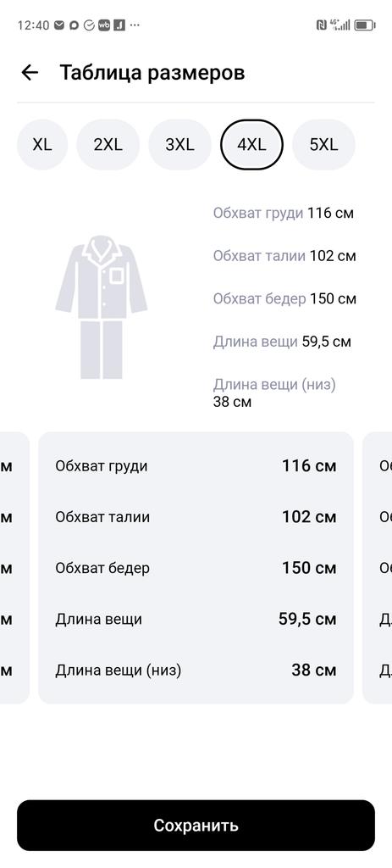Tap the mobile signal strength icon

click(x=340, y=25)
